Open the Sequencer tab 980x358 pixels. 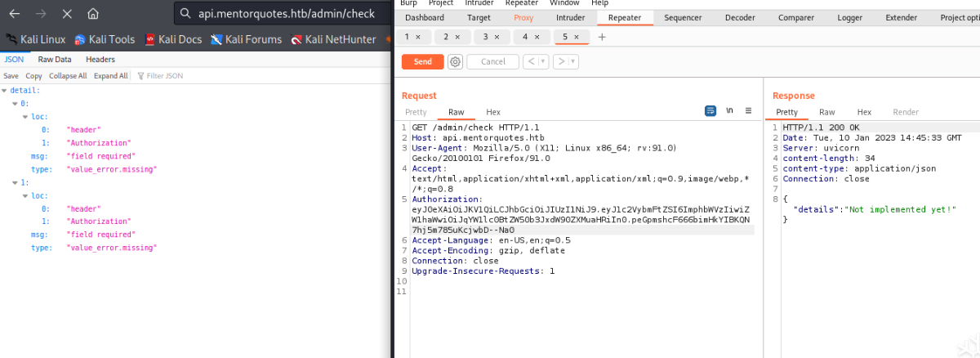[683, 17]
